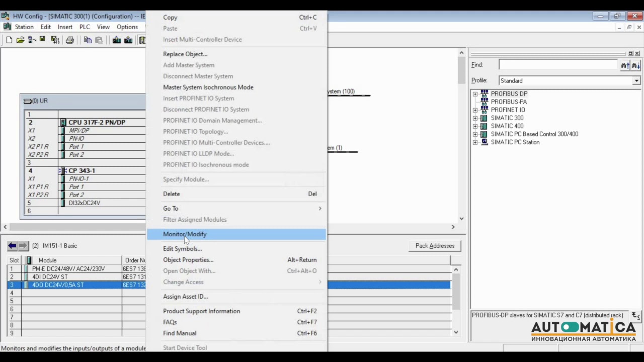Click the catalog info-text toggle icon

[636, 316]
